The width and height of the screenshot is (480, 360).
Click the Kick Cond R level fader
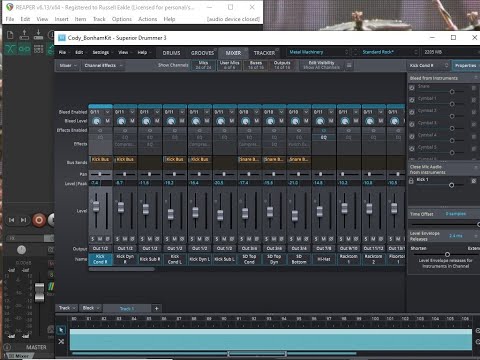[96, 206]
